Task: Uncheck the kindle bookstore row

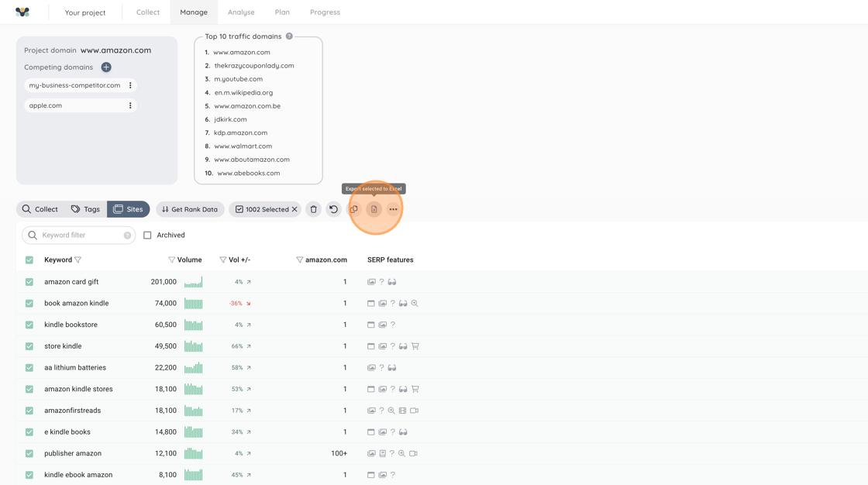Action: point(29,325)
